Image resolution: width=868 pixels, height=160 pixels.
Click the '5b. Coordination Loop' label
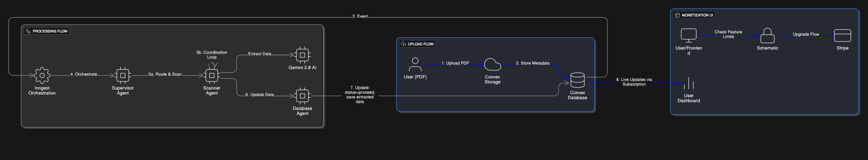pos(212,55)
